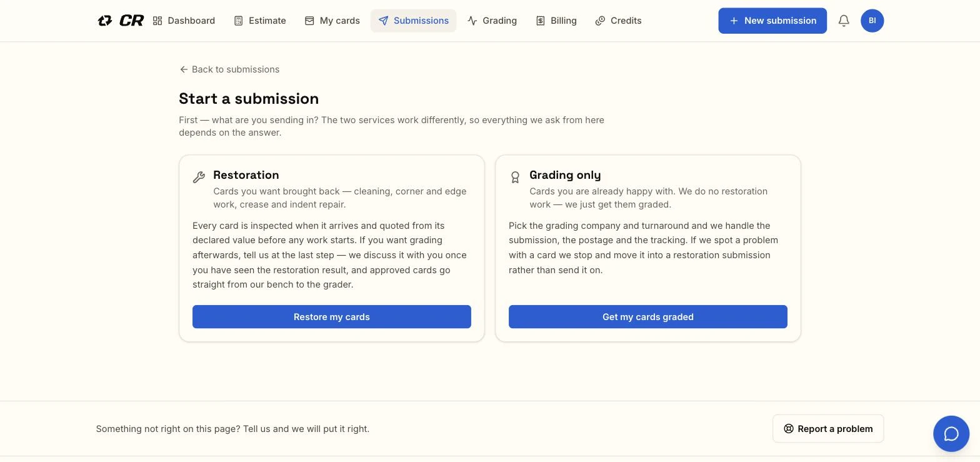Click Restore my cards button
Screen dimensions: 980x462
point(332,316)
